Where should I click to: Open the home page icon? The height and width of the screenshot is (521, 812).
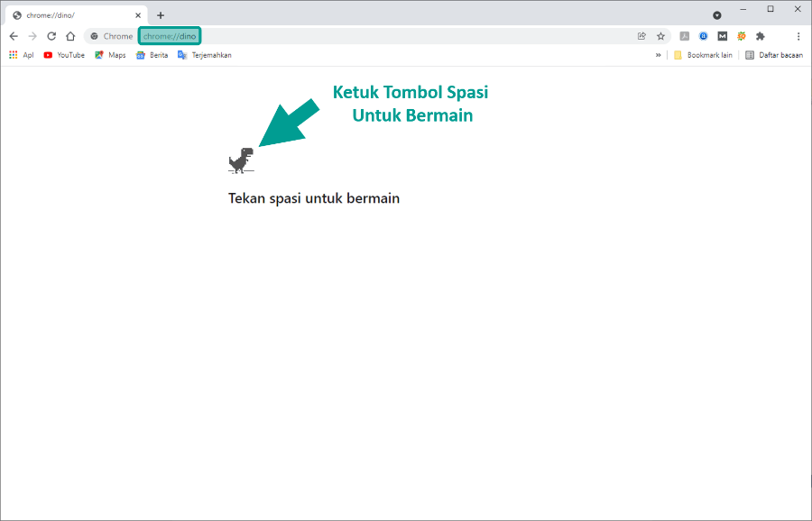pos(70,36)
